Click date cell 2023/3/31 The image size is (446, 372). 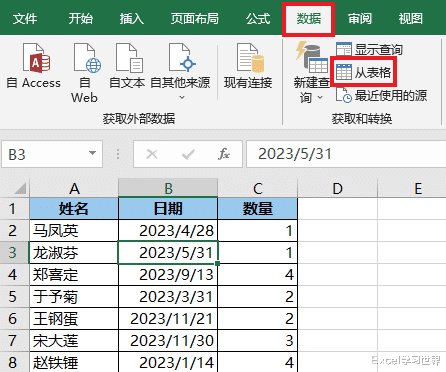click(x=168, y=297)
